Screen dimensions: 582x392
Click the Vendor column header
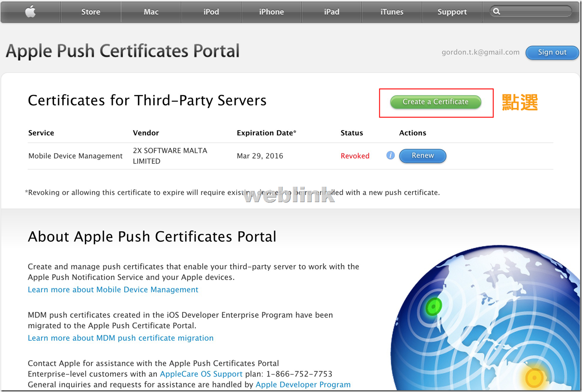click(146, 133)
